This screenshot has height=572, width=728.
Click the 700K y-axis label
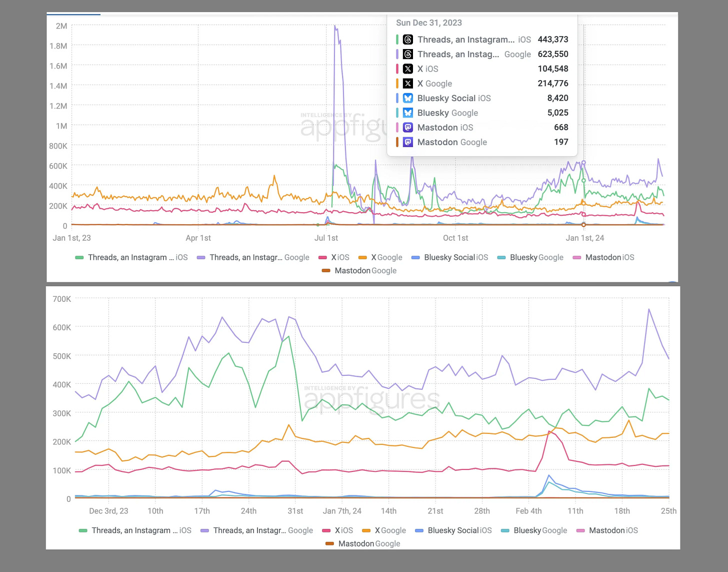pos(62,299)
